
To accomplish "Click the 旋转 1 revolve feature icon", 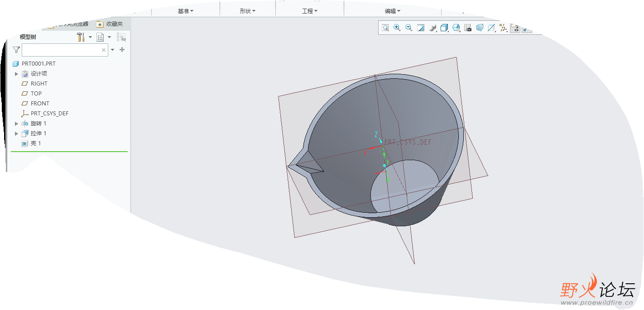I will point(25,124).
